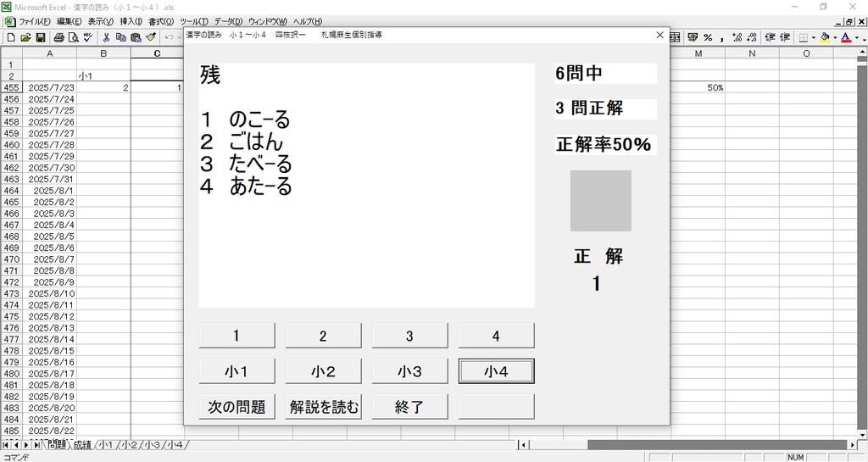Click the Borders icon in formatting toolbar
The width and height of the screenshot is (868, 462).
(804, 37)
